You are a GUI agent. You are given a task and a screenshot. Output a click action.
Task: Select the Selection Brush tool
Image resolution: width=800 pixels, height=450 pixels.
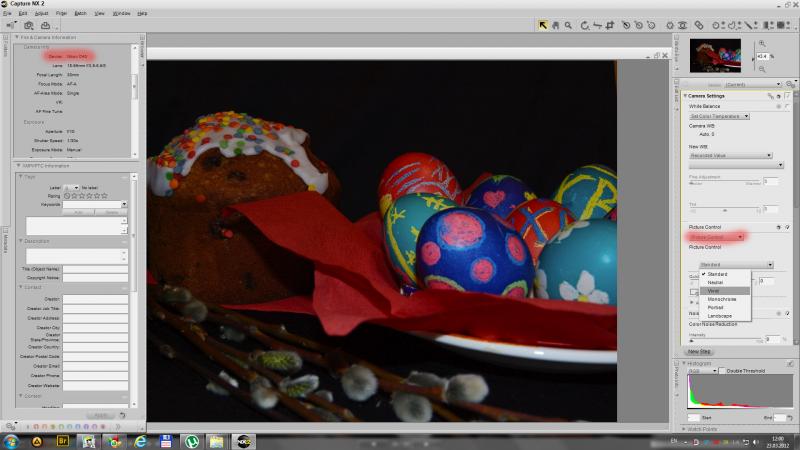point(749,25)
